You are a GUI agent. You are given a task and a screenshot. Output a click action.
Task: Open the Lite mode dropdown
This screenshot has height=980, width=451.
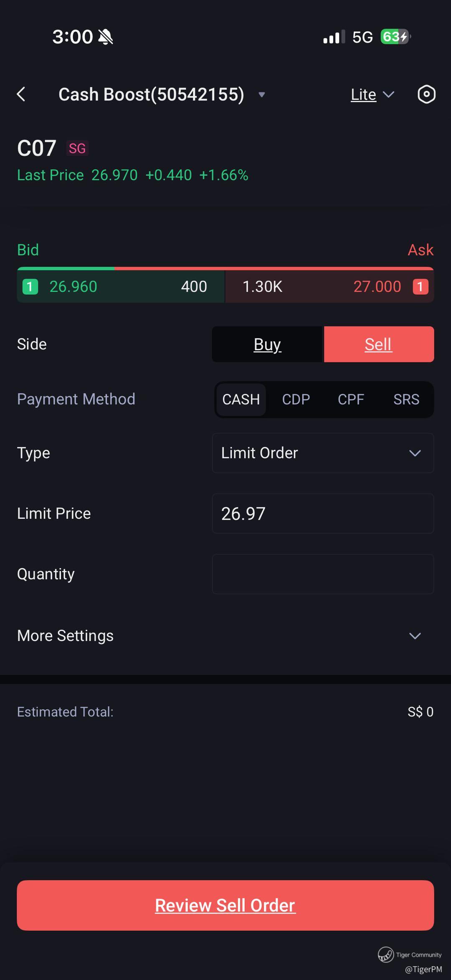click(x=372, y=95)
